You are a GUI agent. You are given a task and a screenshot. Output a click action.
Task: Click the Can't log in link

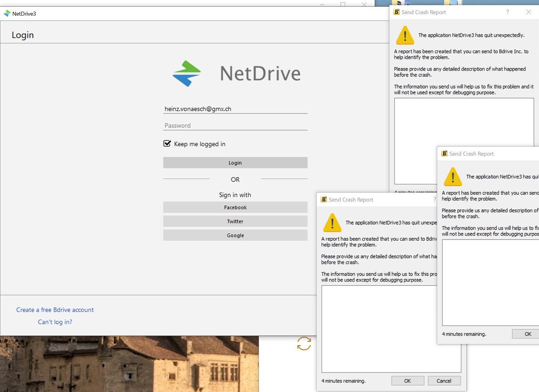click(x=55, y=322)
